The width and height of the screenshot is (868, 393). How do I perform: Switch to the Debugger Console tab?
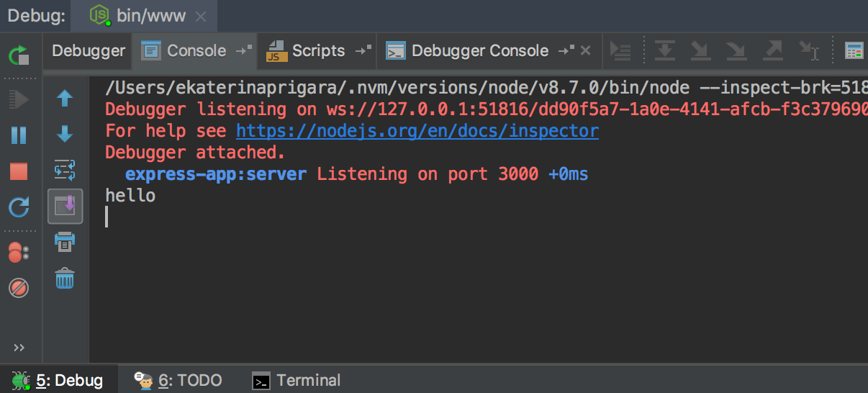tap(480, 51)
